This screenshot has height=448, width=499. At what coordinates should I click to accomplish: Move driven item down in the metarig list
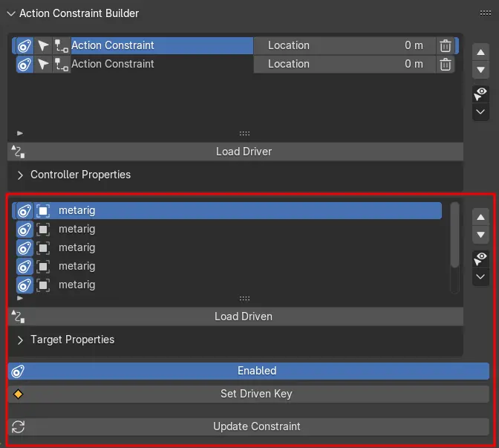[480, 235]
